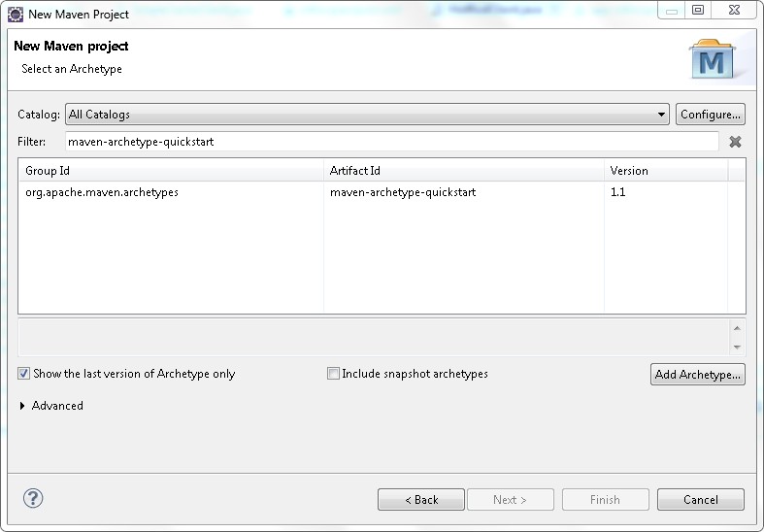The height and width of the screenshot is (532, 764).
Task: Enable Include snapshot archetypes checkbox
Action: (333, 374)
